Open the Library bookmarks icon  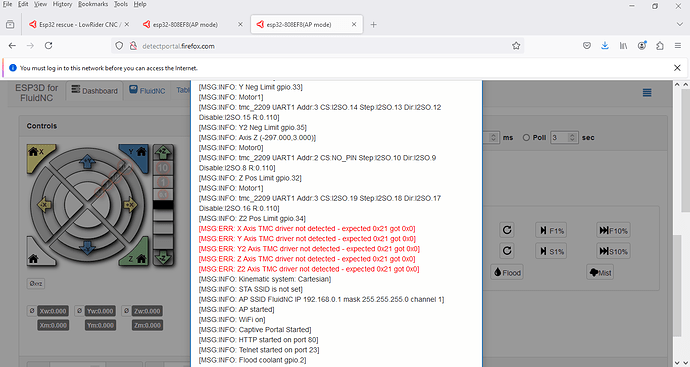point(623,46)
